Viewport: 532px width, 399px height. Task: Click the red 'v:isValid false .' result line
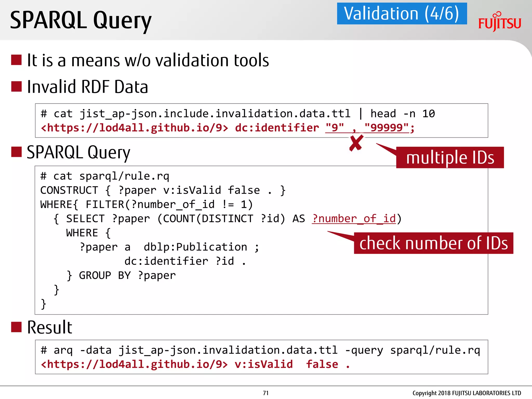click(195, 364)
